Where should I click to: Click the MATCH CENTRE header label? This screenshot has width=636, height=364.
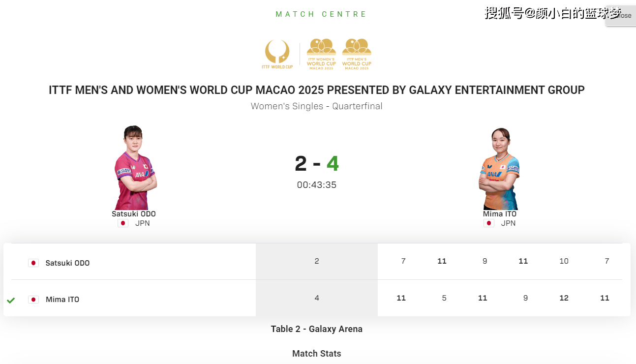click(x=321, y=14)
